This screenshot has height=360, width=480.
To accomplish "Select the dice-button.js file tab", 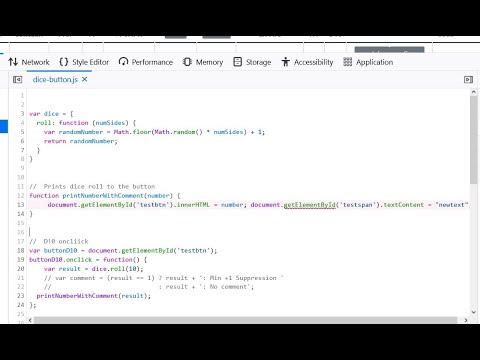I will pyautogui.click(x=55, y=79).
